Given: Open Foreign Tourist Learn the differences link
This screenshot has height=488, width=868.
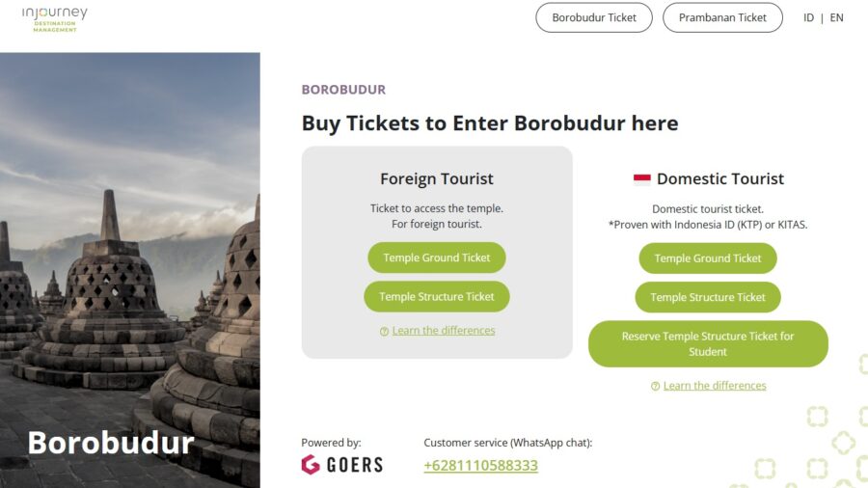Looking at the screenshot, I should 443,331.
